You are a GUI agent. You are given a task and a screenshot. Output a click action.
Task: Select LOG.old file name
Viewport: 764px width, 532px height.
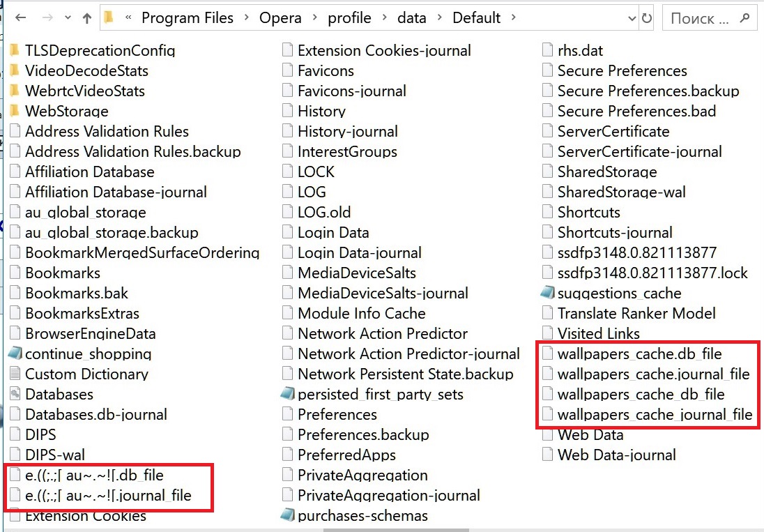[324, 212]
